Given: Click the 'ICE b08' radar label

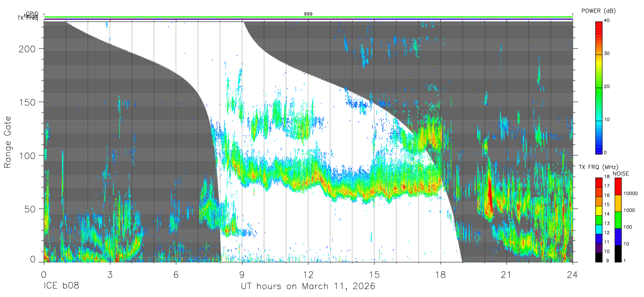Looking at the screenshot, I should (61, 287).
